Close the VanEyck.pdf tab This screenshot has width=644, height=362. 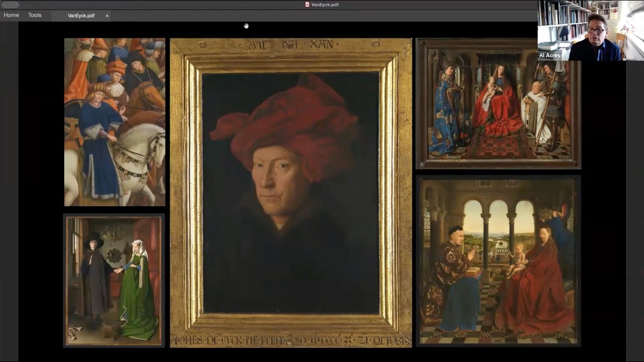[x=107, y=16]
